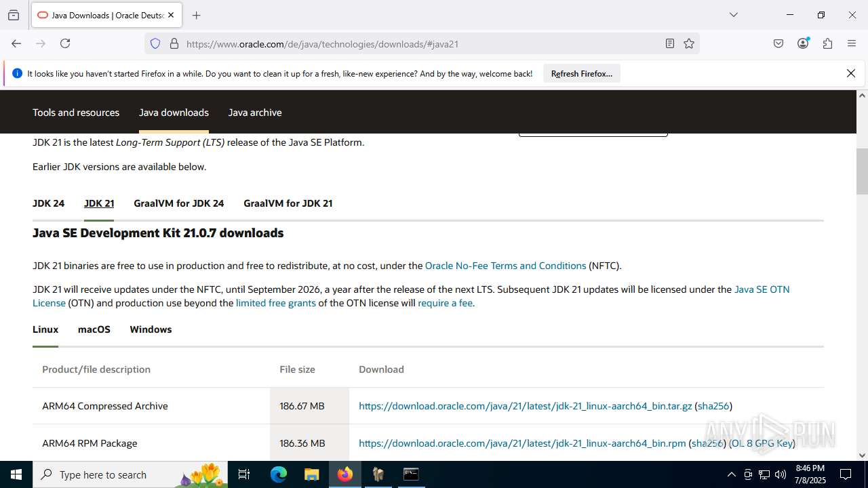Select the Java downloads nav item

click(174, 113)
